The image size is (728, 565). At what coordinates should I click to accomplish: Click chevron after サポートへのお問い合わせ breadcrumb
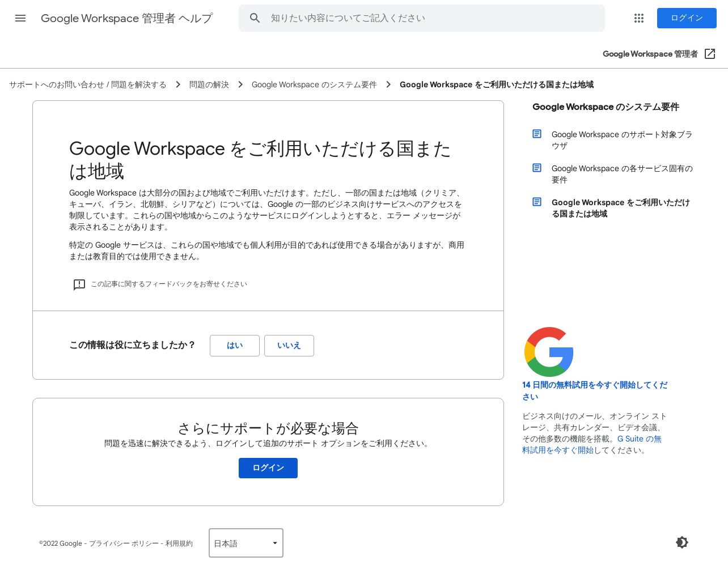[178, 84]
